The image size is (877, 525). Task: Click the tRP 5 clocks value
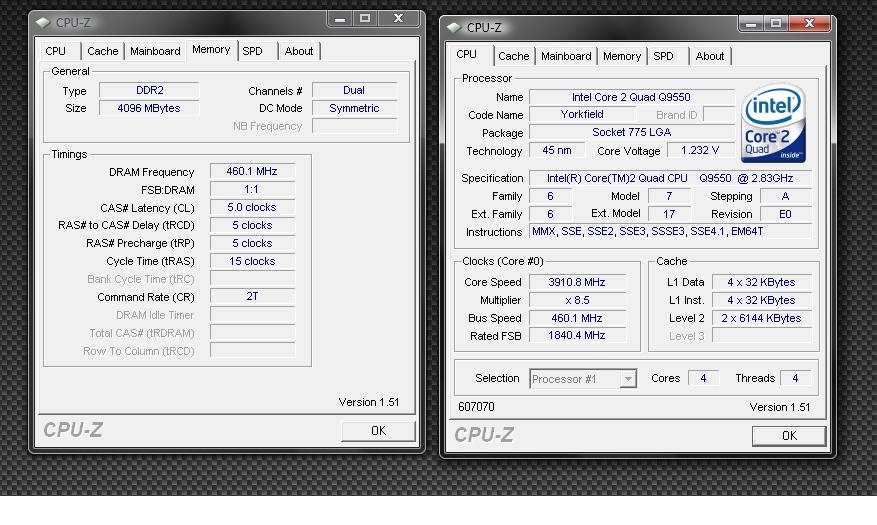pyautogui.click(x=252, y=243)
